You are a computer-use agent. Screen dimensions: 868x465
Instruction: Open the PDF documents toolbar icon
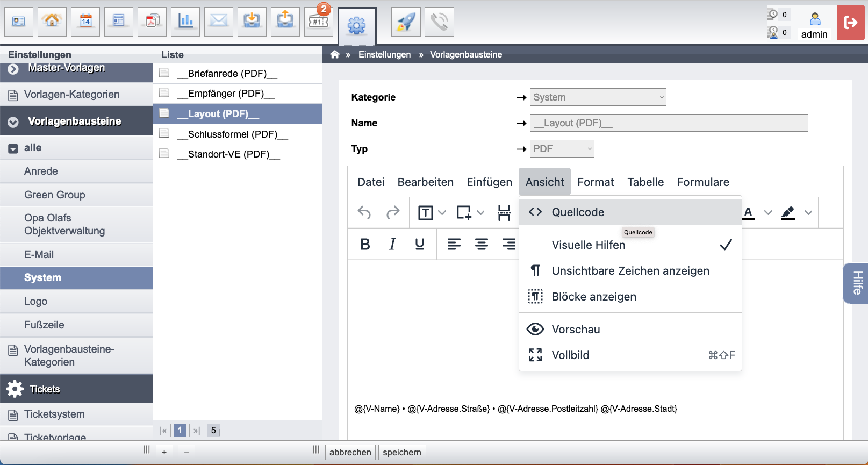152,22
